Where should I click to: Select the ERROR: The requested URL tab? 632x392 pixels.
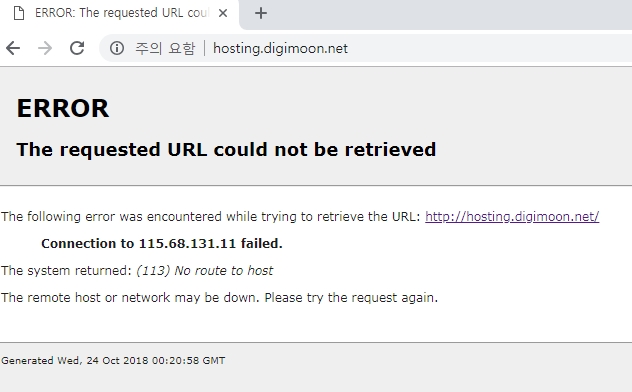(119, 14)
